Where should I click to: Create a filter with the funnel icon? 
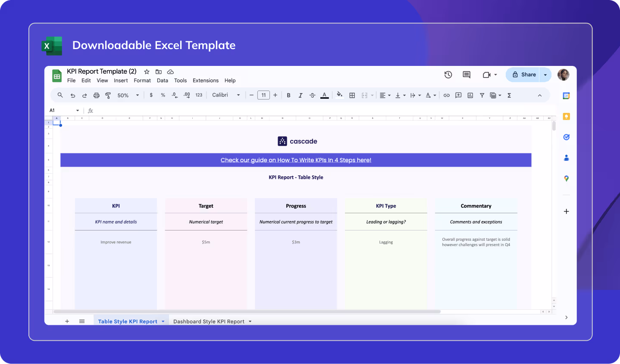point(482,95)
